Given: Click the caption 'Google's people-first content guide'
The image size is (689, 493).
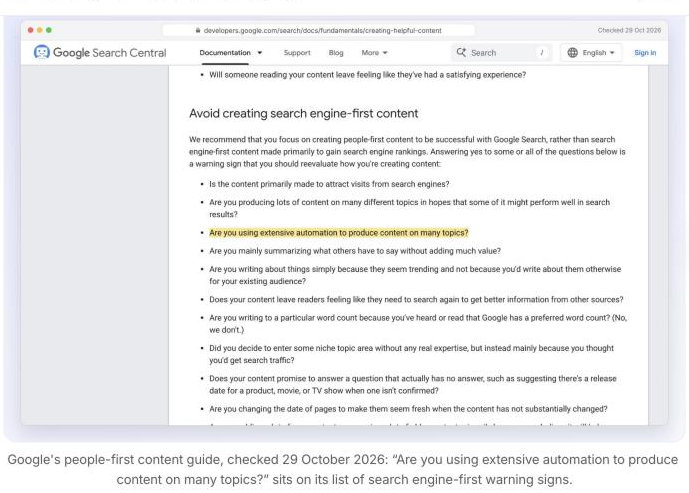Looking at the screenshot, I should (x=343, y=469).
